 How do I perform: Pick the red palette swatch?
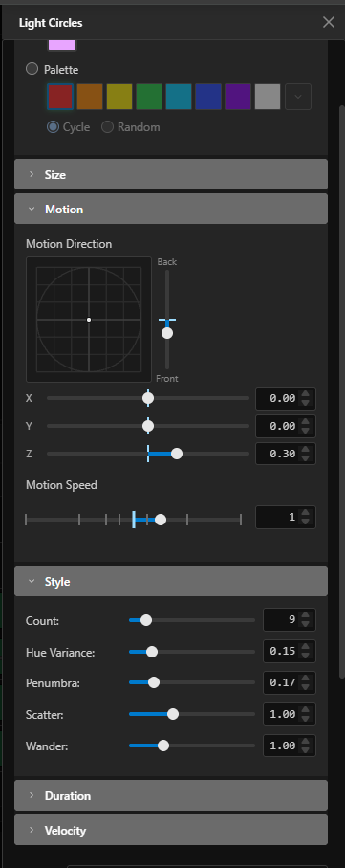coord(60,97)
